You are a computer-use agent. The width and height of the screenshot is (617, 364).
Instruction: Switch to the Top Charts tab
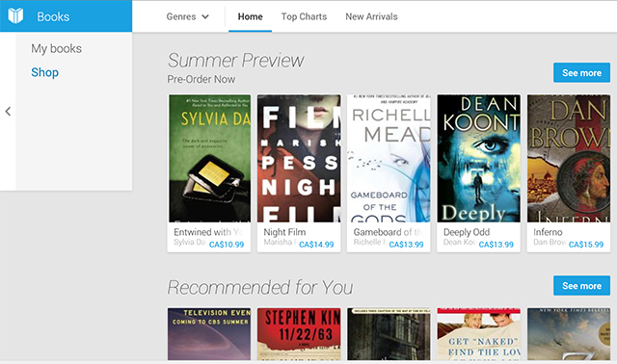(304, 16)
